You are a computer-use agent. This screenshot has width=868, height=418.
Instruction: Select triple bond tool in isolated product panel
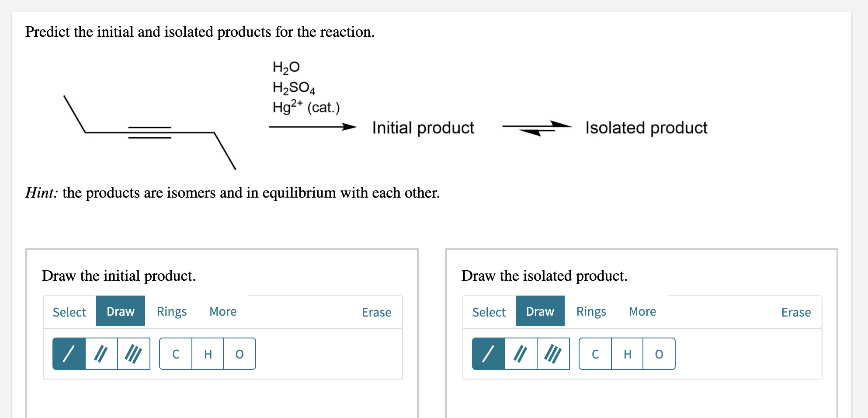553,354
